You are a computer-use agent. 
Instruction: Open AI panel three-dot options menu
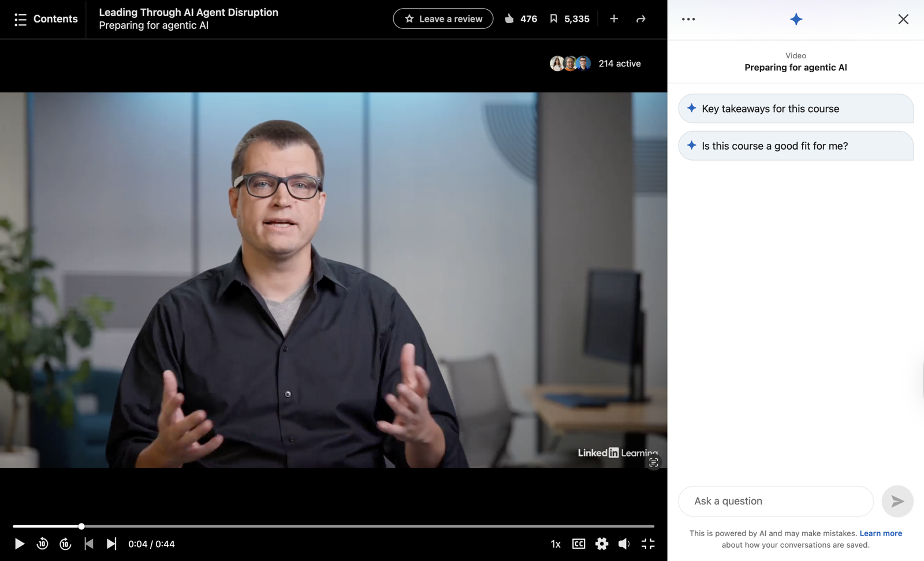click(688, 19)
